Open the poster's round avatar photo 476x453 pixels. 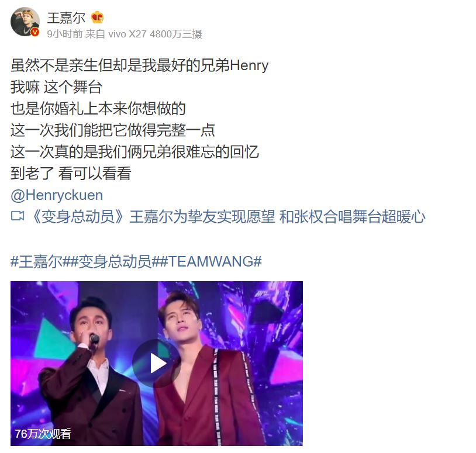[x=25, y=22]
